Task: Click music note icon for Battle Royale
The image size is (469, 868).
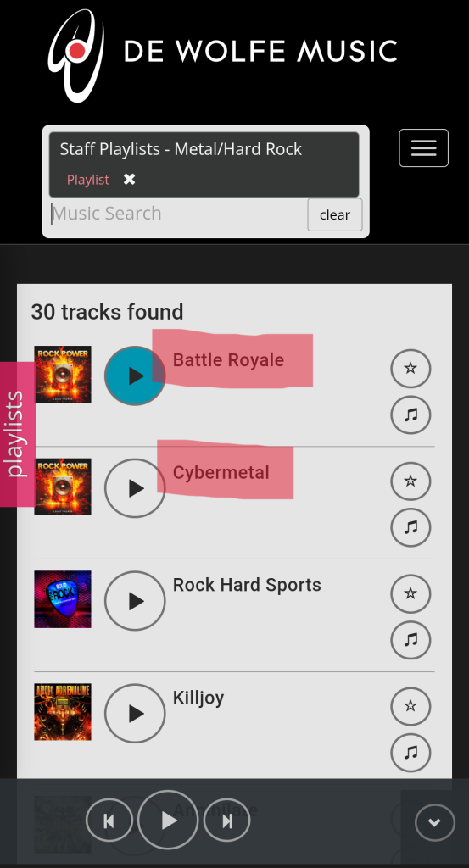Action: [410, 415]
